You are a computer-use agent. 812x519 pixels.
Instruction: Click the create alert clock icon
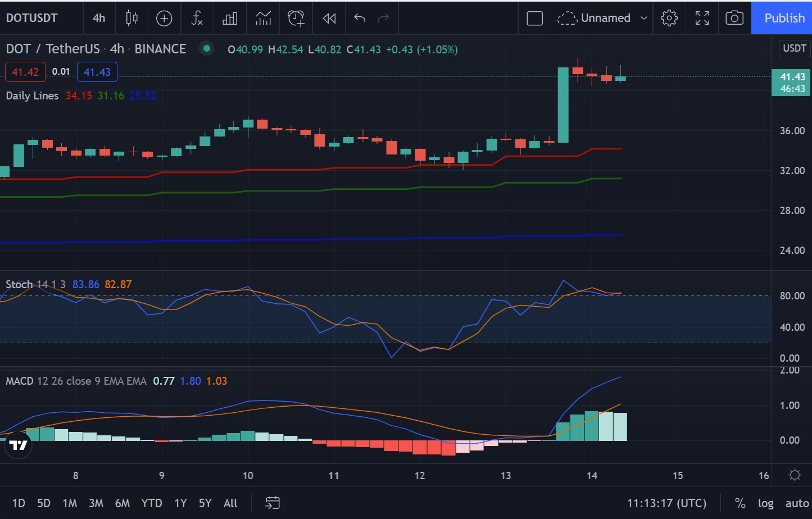click(x=296, y=18)
